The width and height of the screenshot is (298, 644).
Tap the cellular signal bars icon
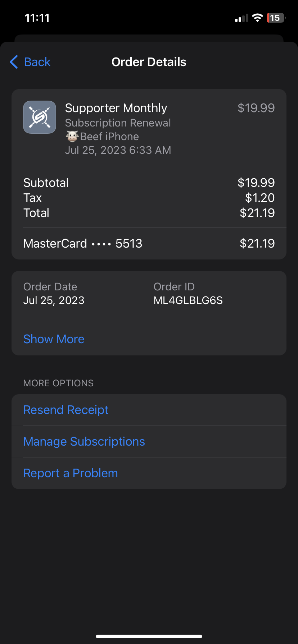point(241,18)
